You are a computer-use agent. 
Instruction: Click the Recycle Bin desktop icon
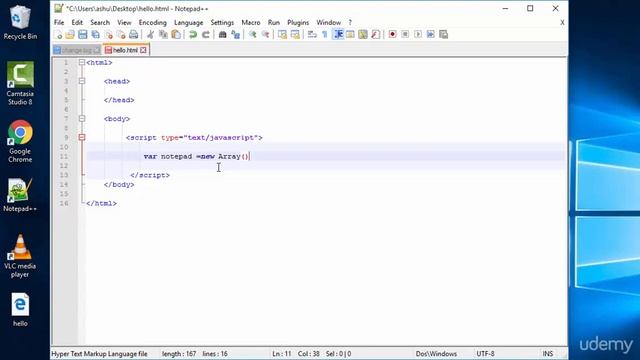tap(20, 23)
